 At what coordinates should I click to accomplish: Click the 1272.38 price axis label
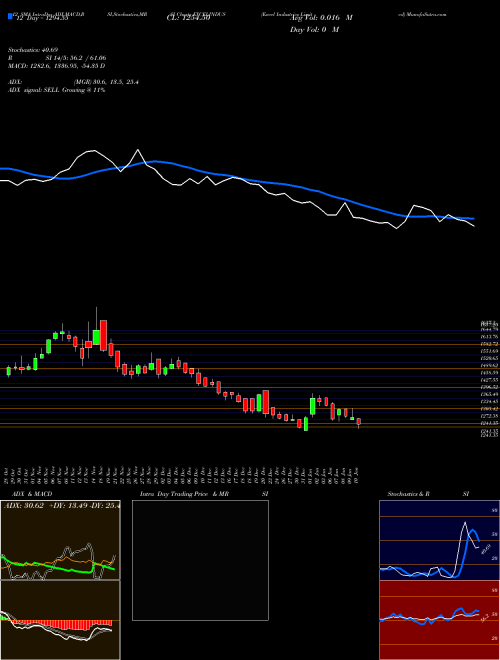[x=489, y=415]
